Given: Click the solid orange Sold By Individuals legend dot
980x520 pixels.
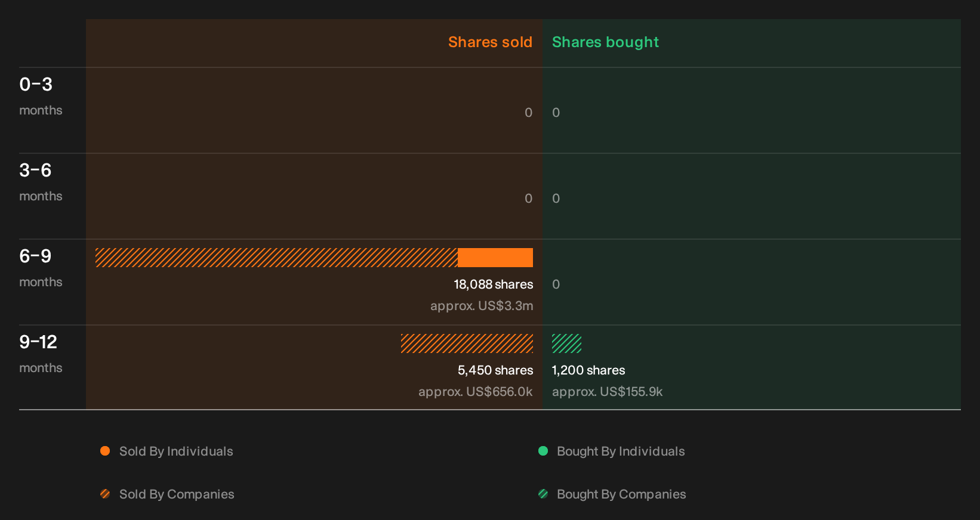Looking at the screenshot, I should click(105, 451).
